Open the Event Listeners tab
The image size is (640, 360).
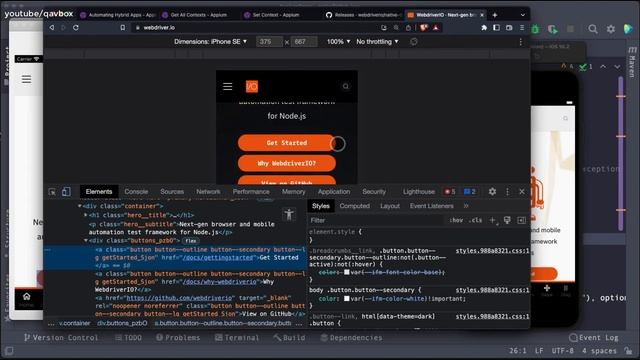(x=431, y=206)
